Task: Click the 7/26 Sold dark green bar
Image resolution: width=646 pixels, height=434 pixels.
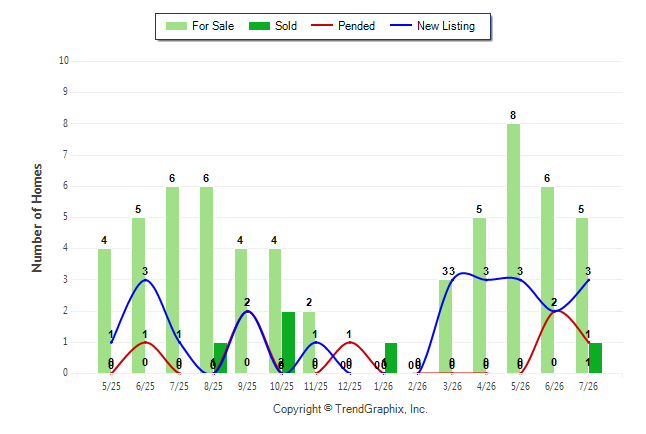Action: (595, 358)
